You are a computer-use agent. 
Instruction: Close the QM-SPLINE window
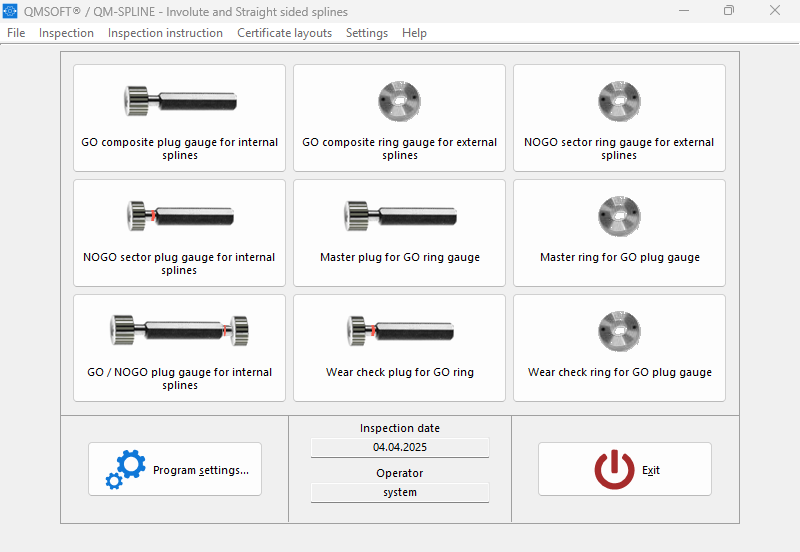(774, 11)
